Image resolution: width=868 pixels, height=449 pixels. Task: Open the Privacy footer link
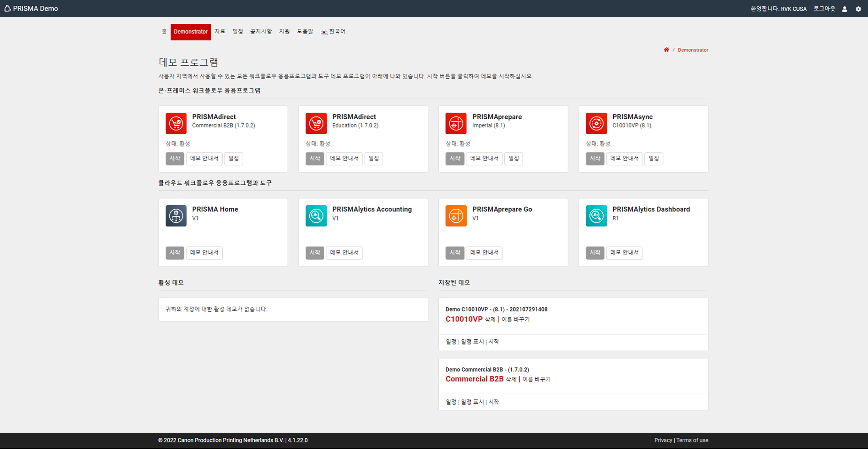pyautogui.click(x=663, y=440)
